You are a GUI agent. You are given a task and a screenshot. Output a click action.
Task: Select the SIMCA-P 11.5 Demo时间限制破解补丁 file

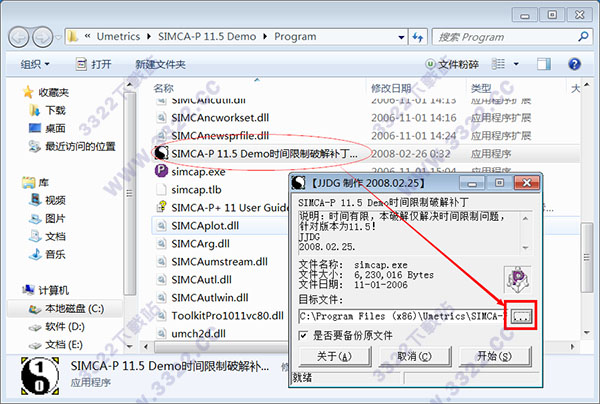pyautogui.click(x=264, y=153)
